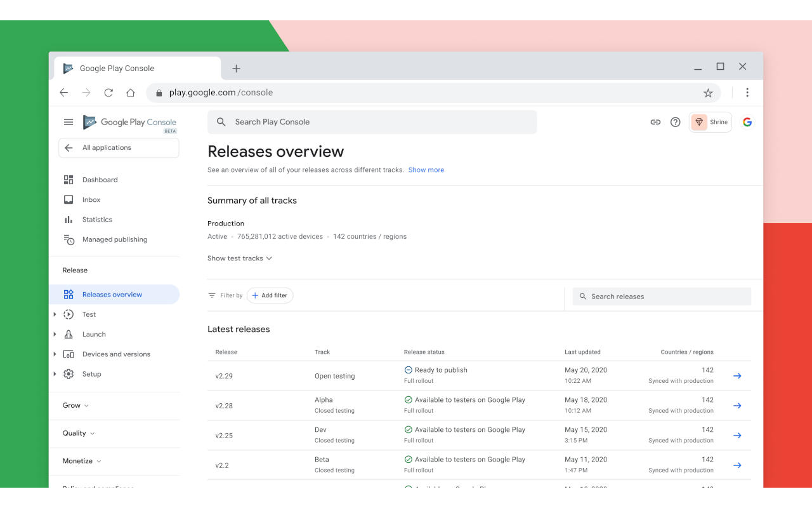Click the Show more link
This screenshot has width=812, height=508.
[x=426, y=170]
